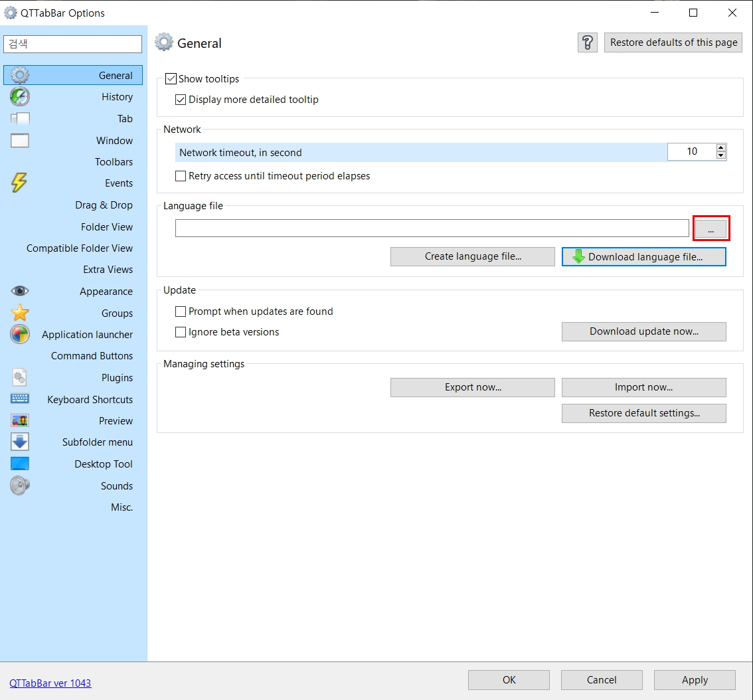The width and height of the screenshot is (753, 700).
Task: Focus the options search box
Action: click(72, 44)
